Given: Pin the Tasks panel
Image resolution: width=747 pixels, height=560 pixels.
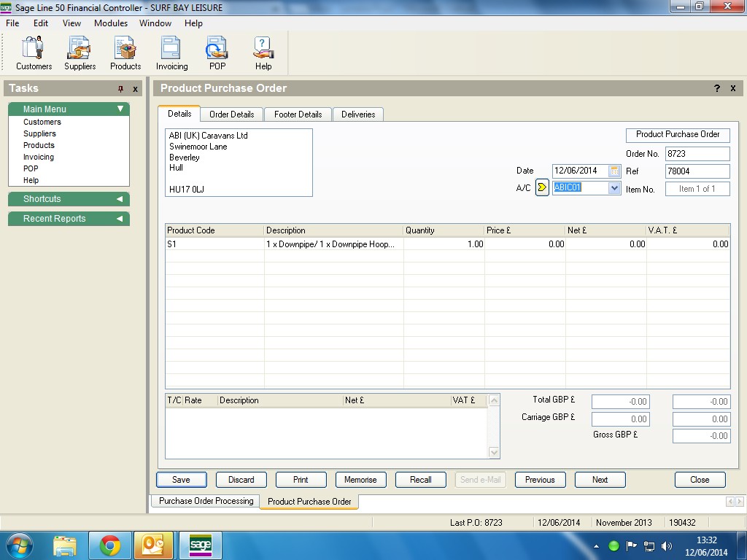Looking at the screenshot, I should (x=121, y=89).
